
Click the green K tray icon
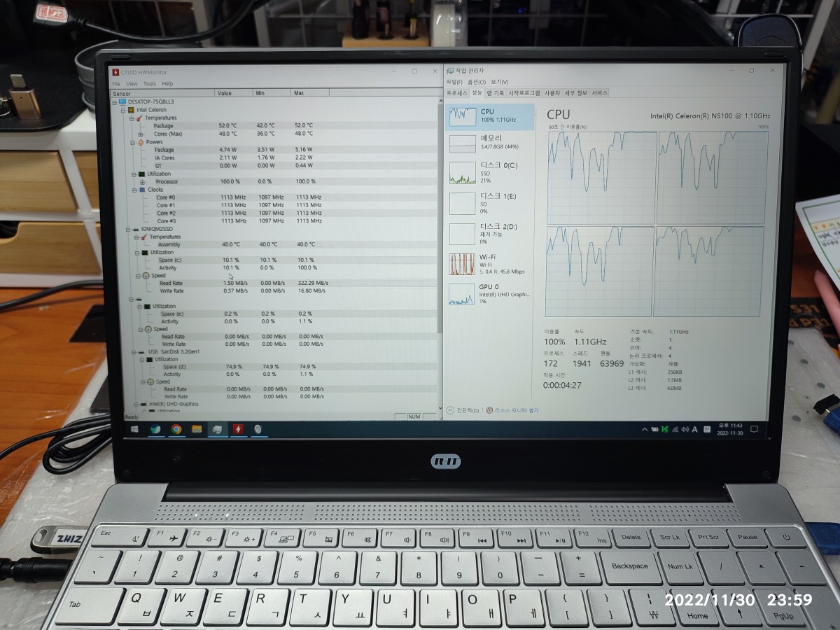pyautogui.click(x=664, y=429)
